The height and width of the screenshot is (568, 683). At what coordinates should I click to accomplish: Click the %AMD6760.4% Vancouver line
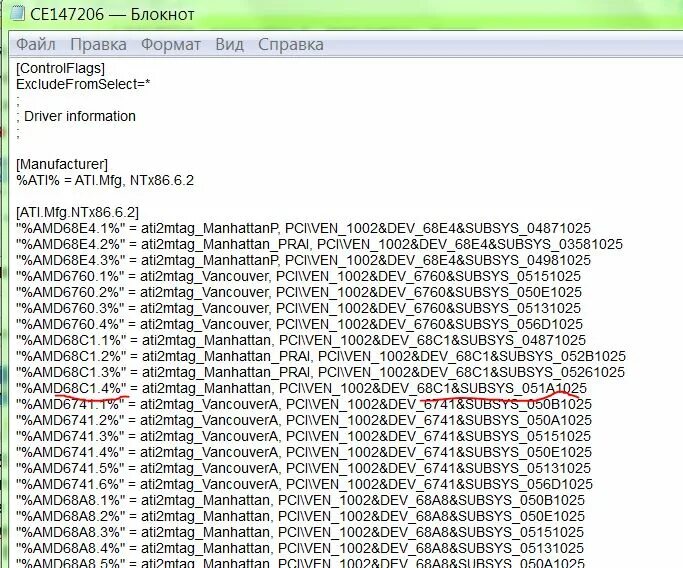[x=299, y=324]
